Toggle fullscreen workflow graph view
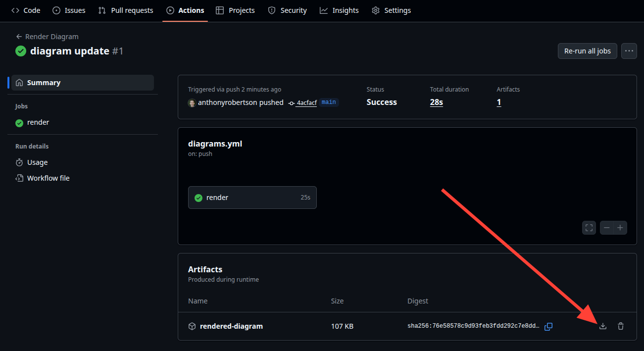The image size is (644, 351). [x=589, y=228]
